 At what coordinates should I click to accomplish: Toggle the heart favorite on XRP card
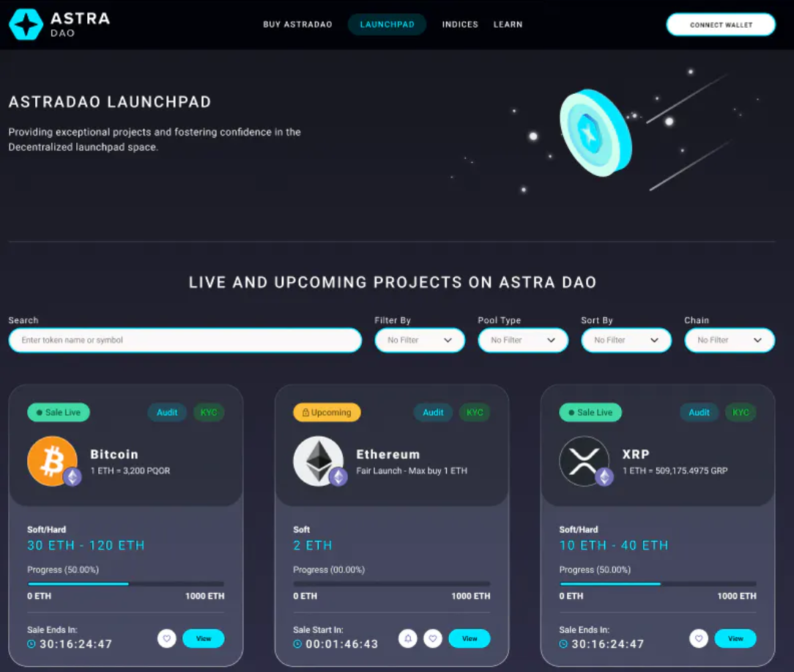(x=699, y=638)
